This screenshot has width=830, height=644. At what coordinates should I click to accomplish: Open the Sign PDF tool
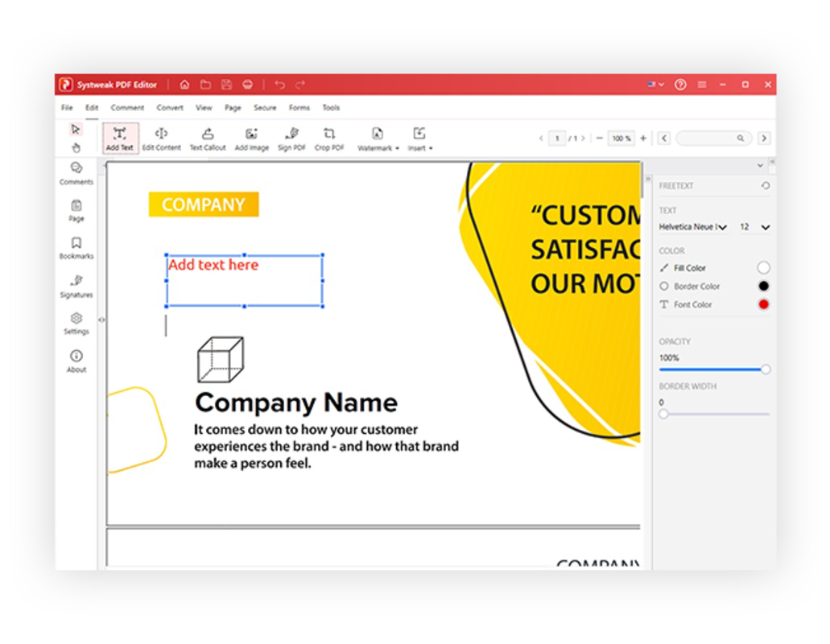[x=291, y=138]
